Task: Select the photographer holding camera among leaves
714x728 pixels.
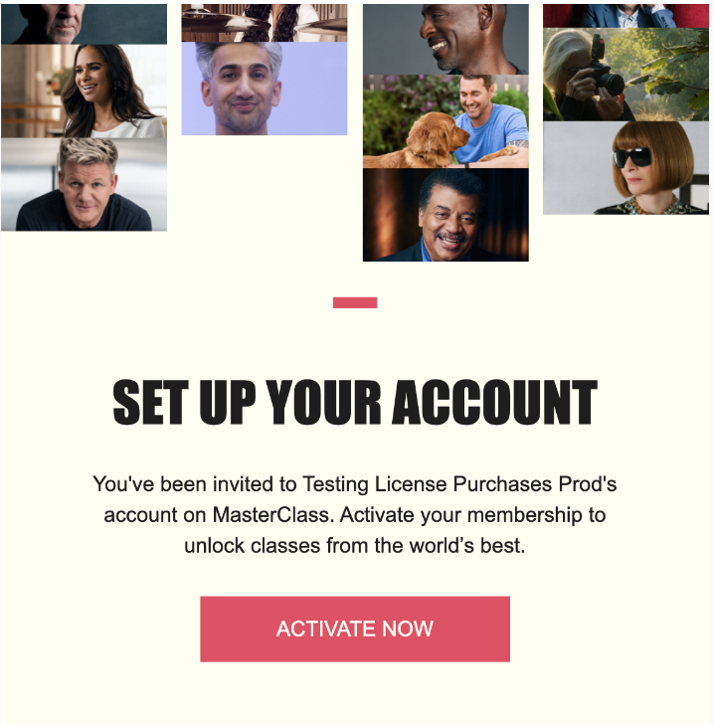Action: point(625,75)
